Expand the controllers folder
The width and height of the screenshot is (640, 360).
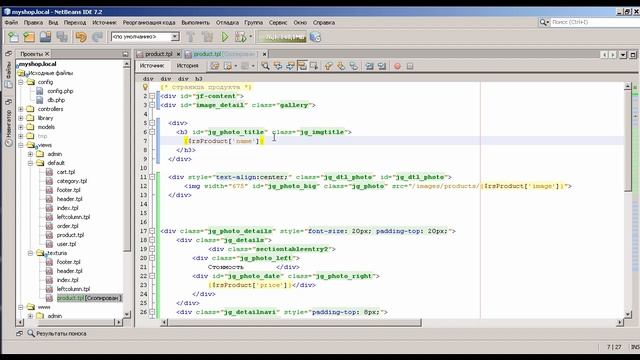pyautogui.click(x=21, y=109)
